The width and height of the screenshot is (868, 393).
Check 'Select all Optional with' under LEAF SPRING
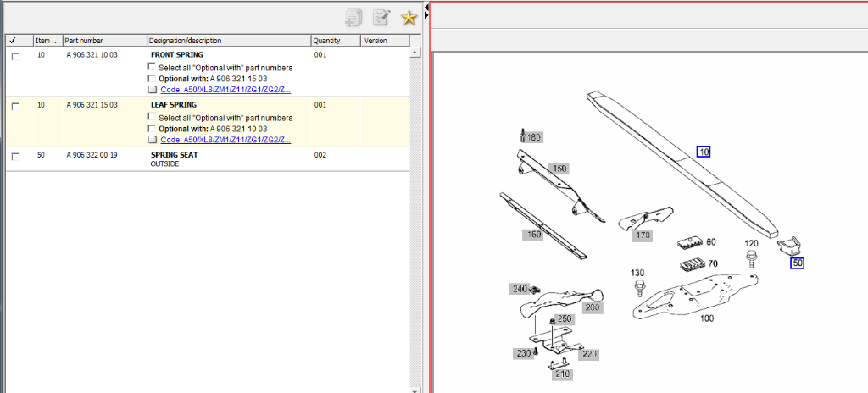153,118
